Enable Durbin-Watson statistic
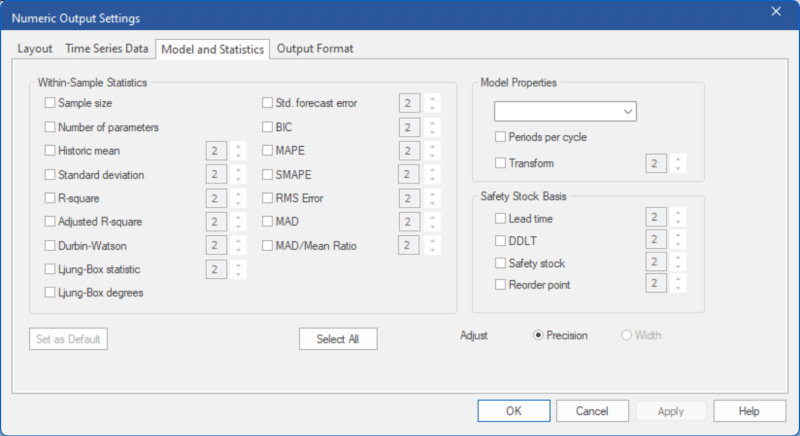Viewport: 800px width, 436px height. coord(49,245)
